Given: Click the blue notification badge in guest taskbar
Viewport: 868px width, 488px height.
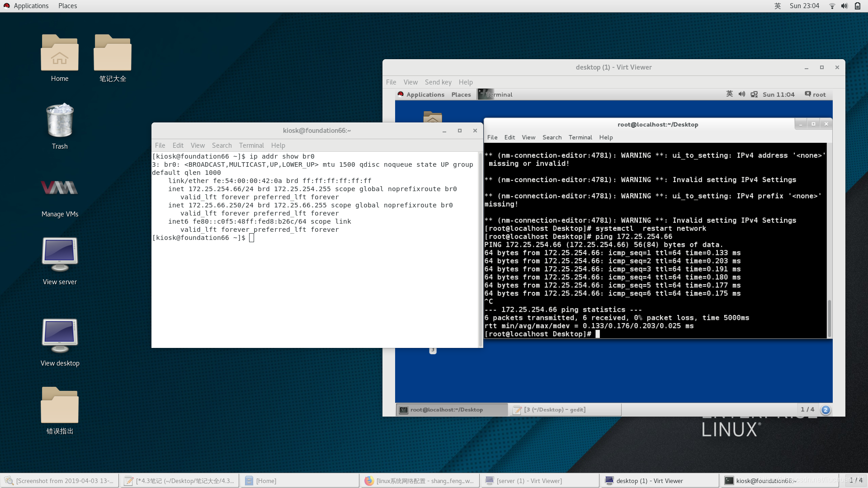Looking at the screenshot, I should tap(826, 410).
